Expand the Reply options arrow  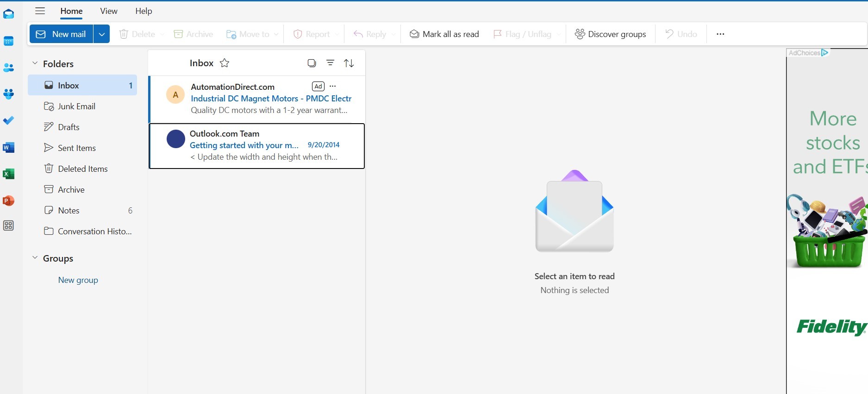[x=393, y=34]
